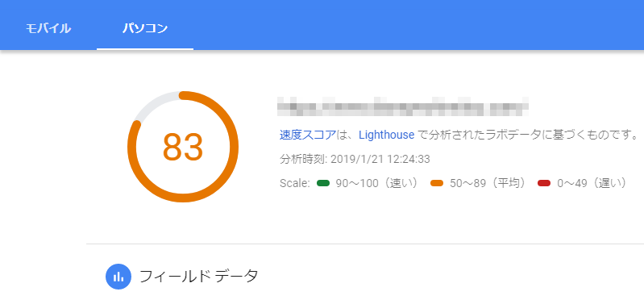Click the 90〜100(速い) scale label

point(377,183)
